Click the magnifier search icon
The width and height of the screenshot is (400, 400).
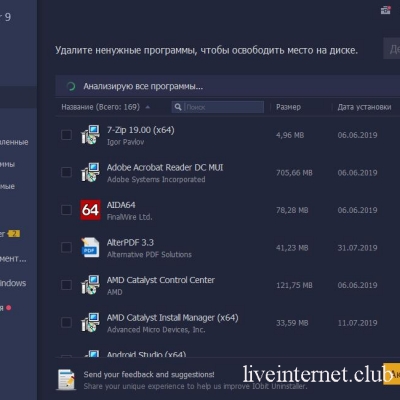coord(178,107)
